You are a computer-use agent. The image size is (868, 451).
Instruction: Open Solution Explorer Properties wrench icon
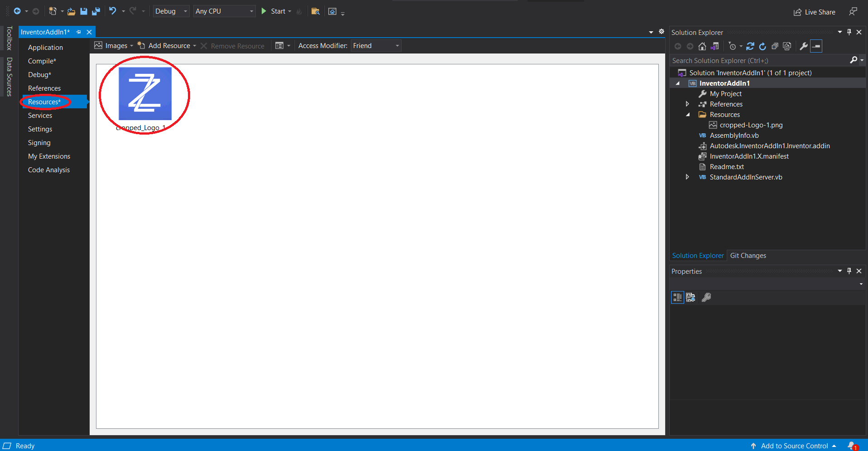[x=803, y=46]
